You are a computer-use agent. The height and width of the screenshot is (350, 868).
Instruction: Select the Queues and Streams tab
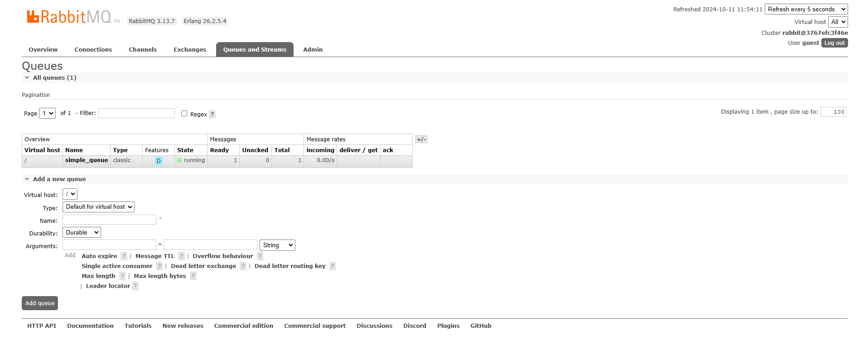[x=255, y=50]
